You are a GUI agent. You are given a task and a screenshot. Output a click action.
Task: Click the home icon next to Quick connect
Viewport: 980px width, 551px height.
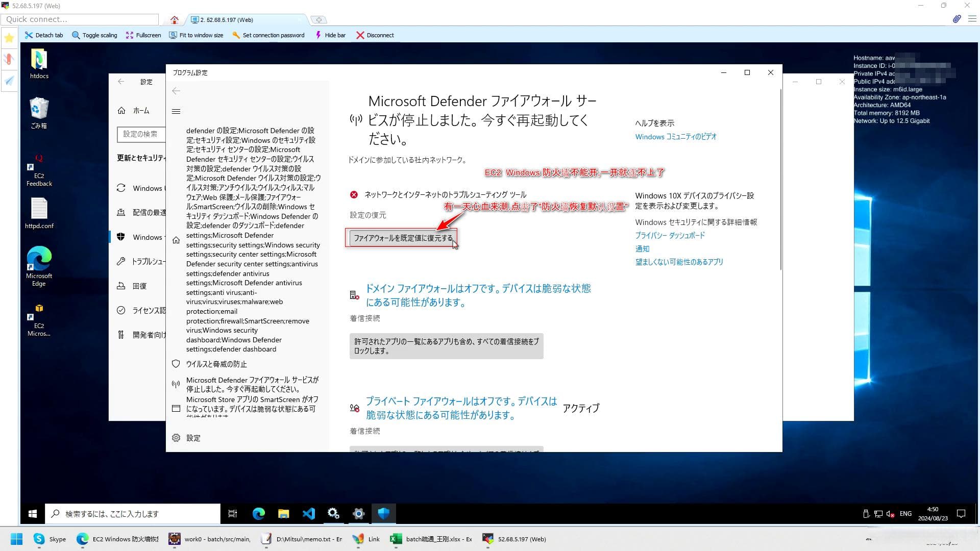(x=175, y=20)
